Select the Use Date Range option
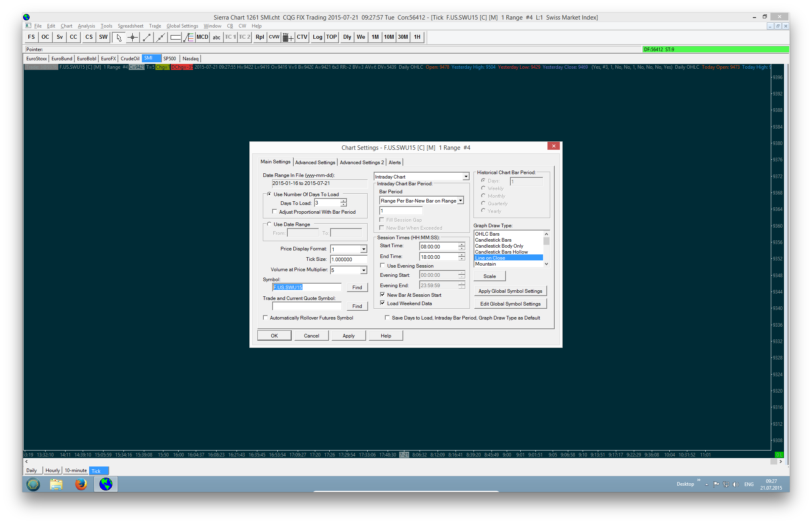This screenshot has height=524, width=812. pyautogui.click(x=269, y=224)
